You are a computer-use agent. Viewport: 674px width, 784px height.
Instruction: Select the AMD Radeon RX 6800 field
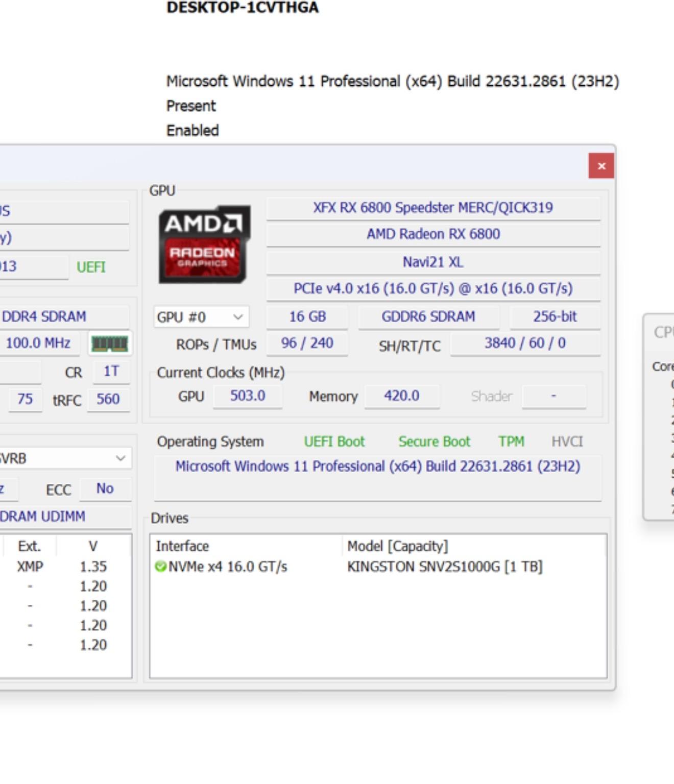(433, 235)
